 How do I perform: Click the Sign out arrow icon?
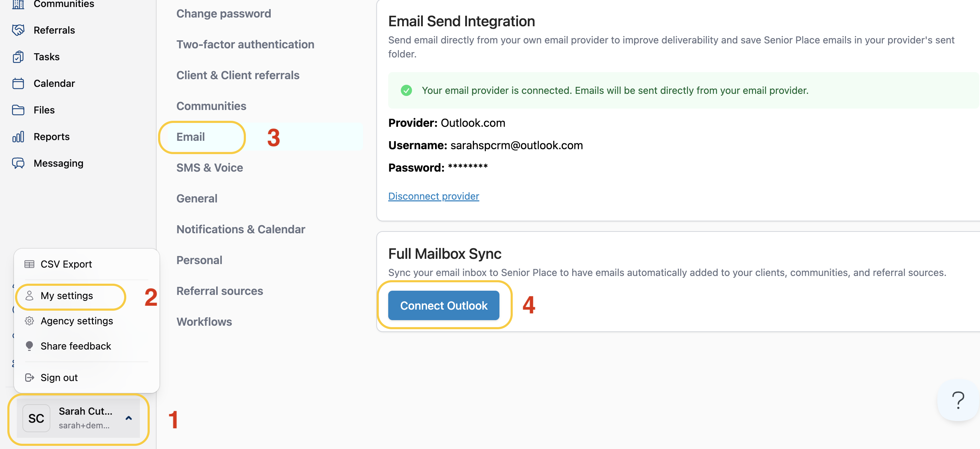point(29,378)
